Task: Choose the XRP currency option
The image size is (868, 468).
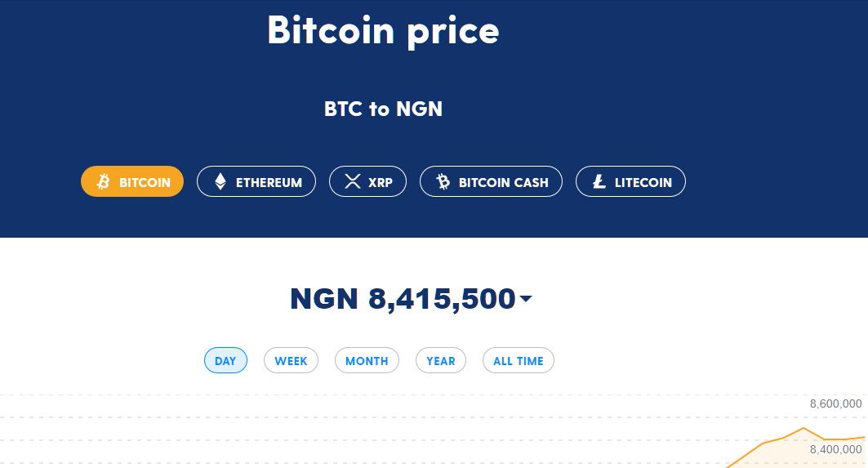Action: 367,181
